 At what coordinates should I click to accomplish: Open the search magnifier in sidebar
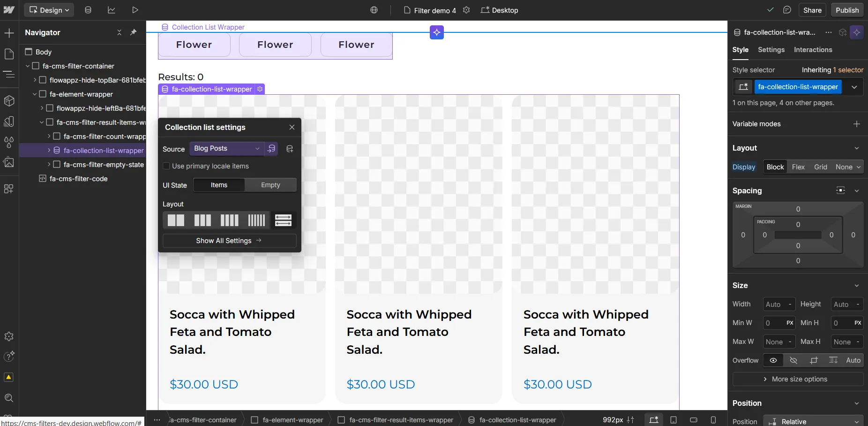coord(9,398)
